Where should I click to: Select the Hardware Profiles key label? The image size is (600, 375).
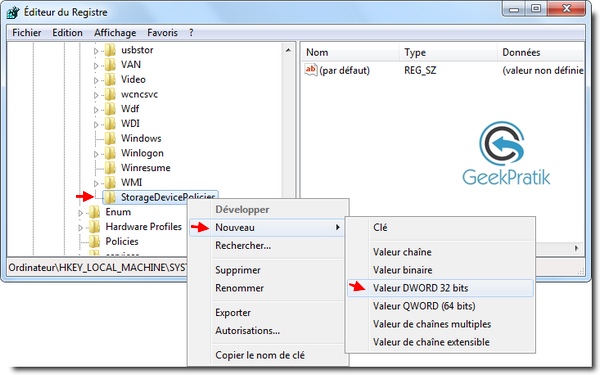[143, 227]
